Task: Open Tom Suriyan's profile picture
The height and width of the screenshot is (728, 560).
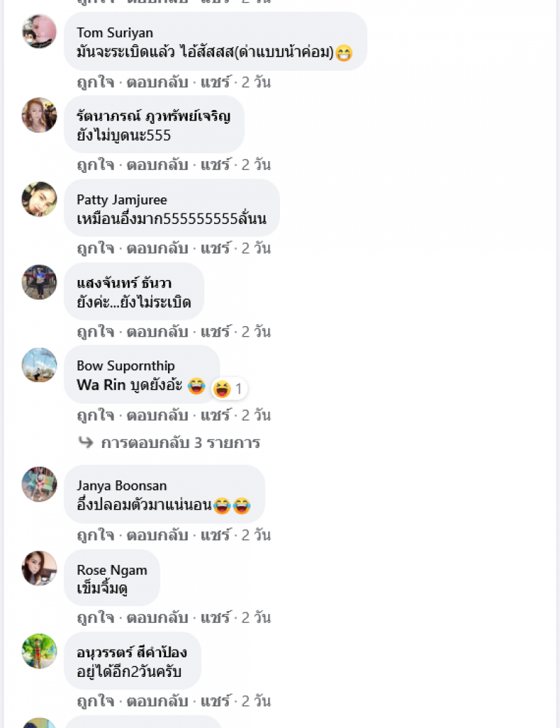Action: (39, 31)
